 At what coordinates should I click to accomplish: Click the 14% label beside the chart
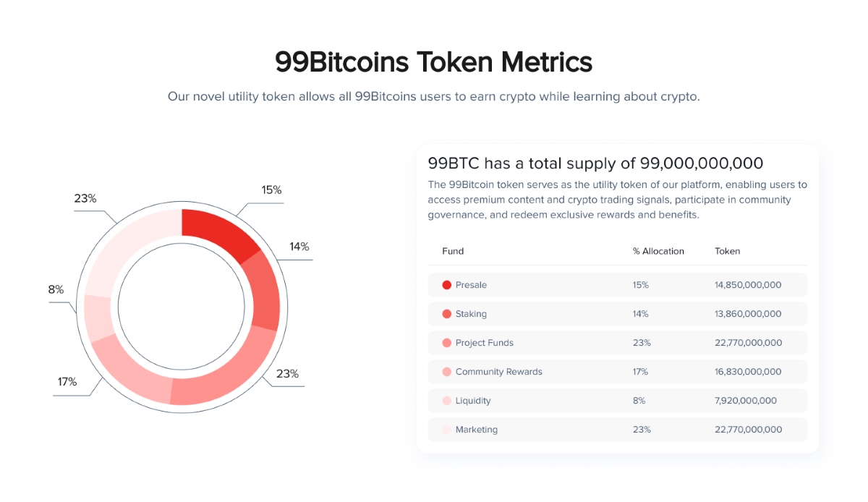pyautogui.click(x=299, y=247)
